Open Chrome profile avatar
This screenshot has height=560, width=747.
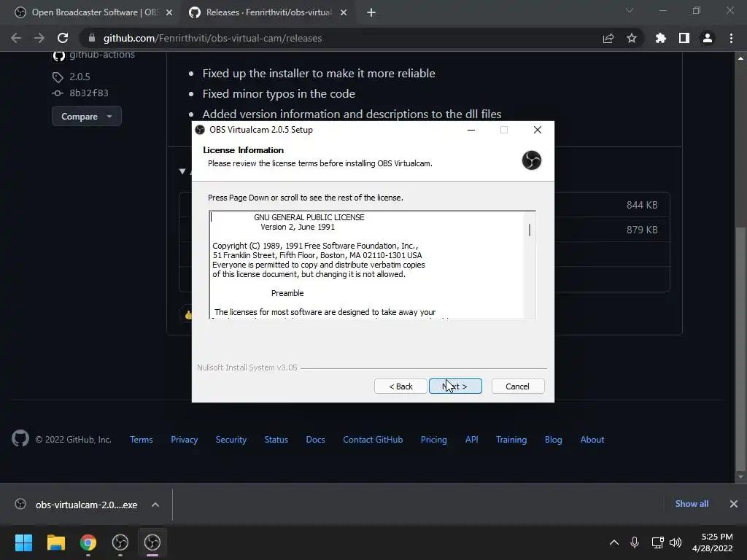click(x=708, y=38)
